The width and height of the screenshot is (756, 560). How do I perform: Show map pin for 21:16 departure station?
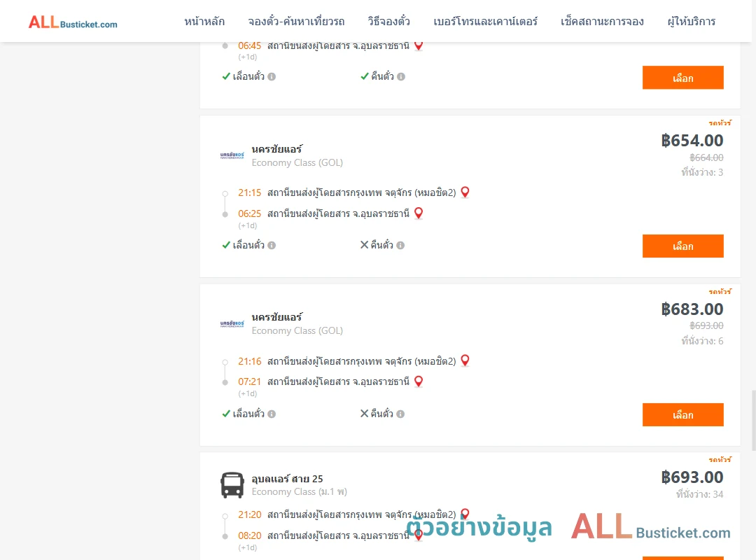pyautogui.click(x=465, y=360)
